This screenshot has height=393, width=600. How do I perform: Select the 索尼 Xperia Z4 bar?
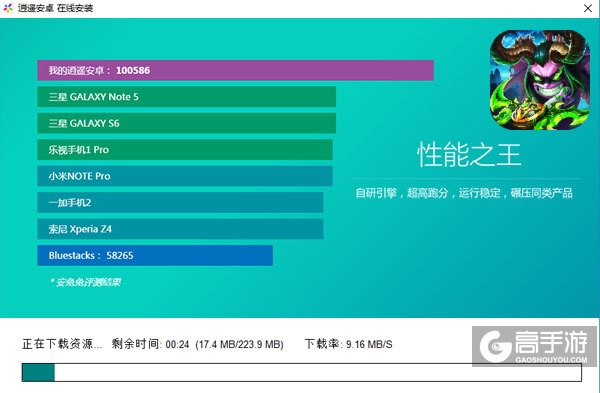tap(180, 229)
